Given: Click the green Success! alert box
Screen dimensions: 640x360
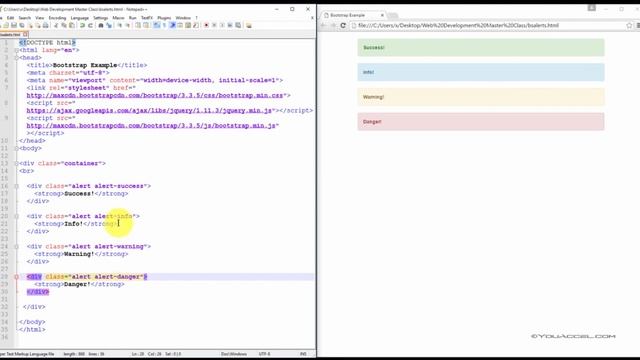Looking at the screenshot, I should tap(481, 47).
